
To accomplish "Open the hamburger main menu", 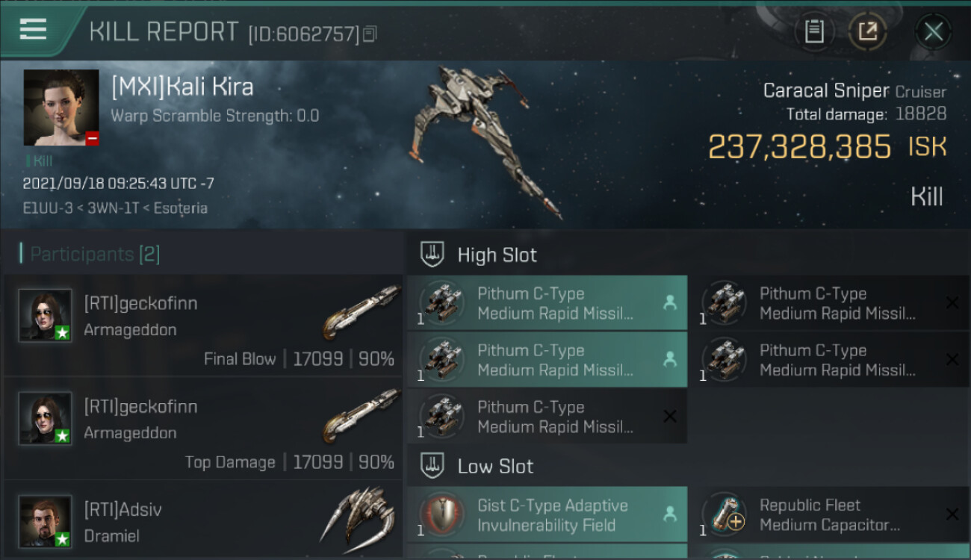I will tap(34, 30).
